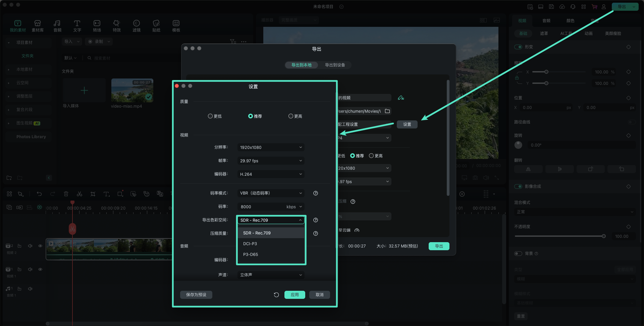Choose DCI-P3 from the color space list
The image size is (644, 326).
click(x=250, y=244)
